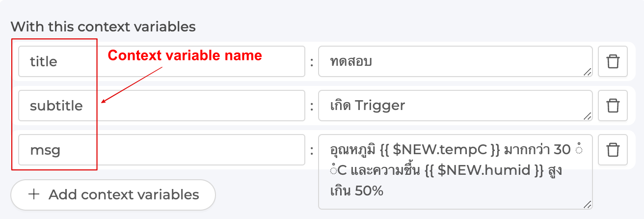Add context variables

(113, 194)
